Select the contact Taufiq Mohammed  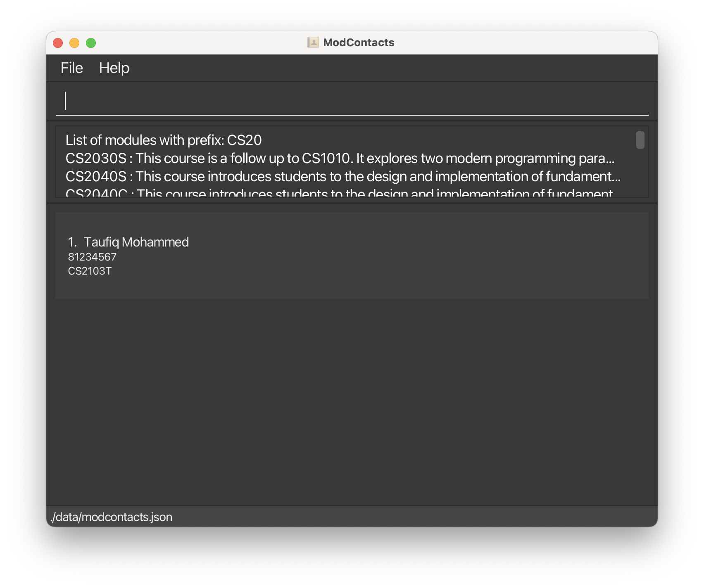tap(136, 242)
